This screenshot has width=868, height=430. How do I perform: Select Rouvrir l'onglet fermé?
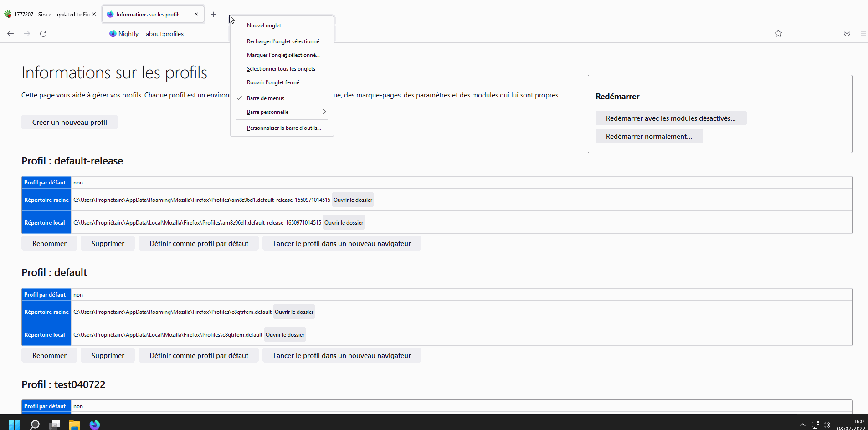[x=282, y=82]
